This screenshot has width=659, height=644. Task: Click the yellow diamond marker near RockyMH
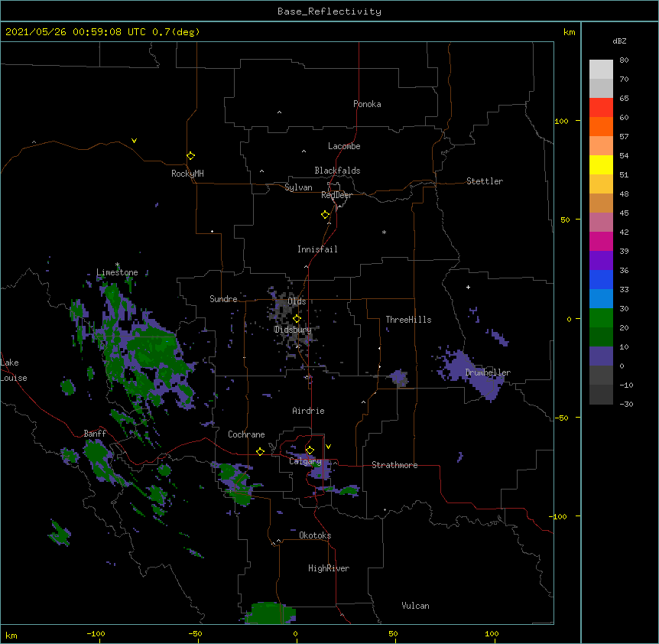click(x=191, y=156)
